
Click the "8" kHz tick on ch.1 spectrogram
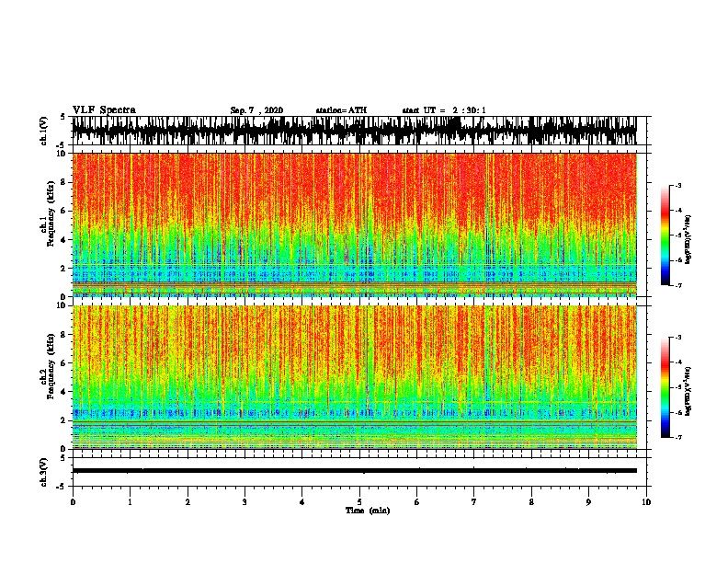tap(64, 182)
